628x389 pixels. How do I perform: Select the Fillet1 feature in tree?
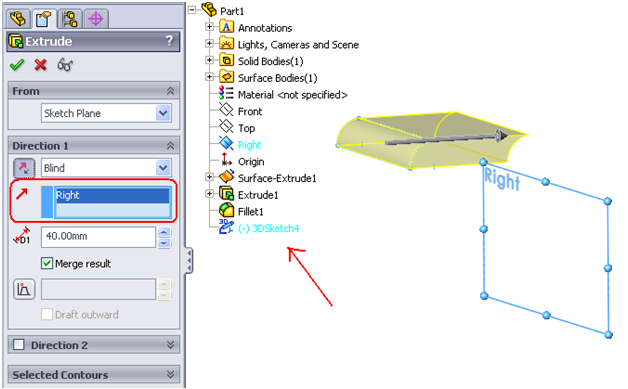pos(250,212)
